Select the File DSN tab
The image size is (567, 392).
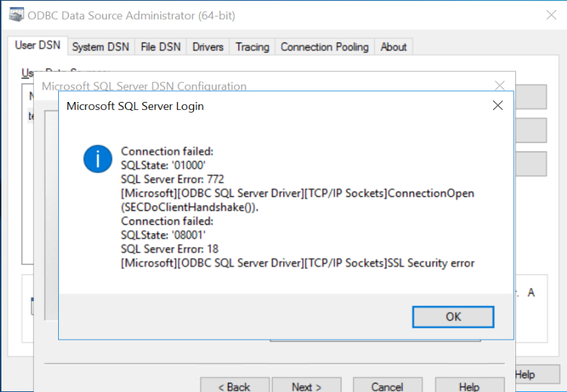pyautogui.click(x=161, y=47)
